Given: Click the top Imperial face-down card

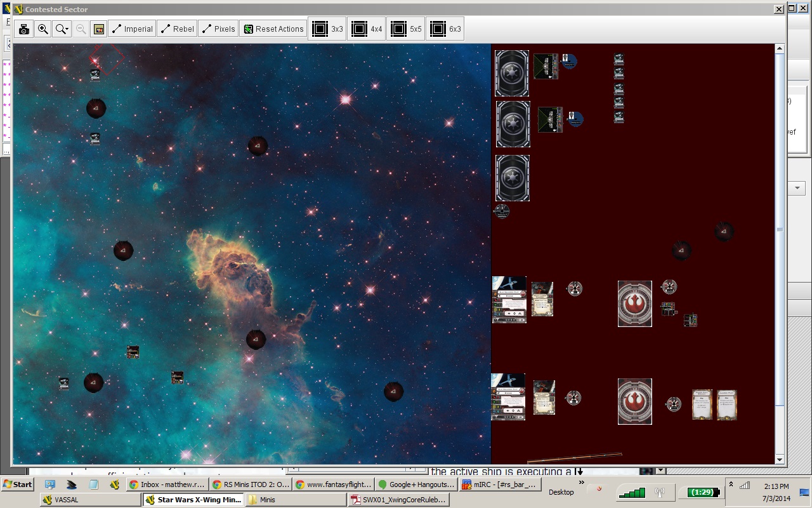Looking at the screenshot, I should 511,73.
